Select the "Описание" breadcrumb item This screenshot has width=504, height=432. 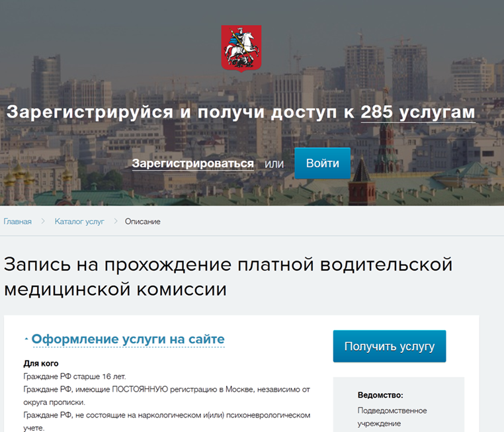[142, 222]
